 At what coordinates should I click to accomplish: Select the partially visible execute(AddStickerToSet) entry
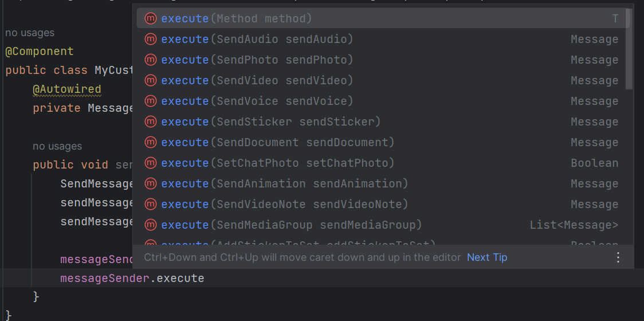pos(381,242)
